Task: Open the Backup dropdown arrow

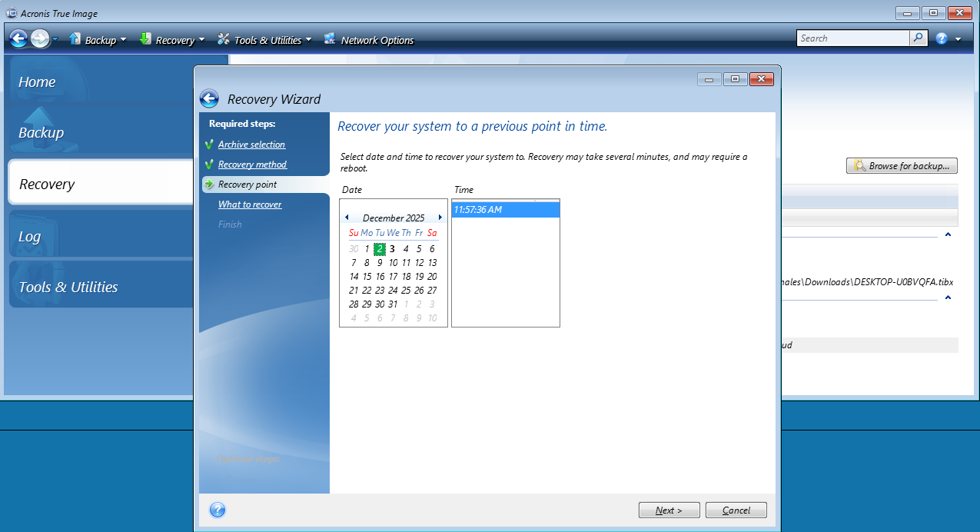Action: coord(123,38)
